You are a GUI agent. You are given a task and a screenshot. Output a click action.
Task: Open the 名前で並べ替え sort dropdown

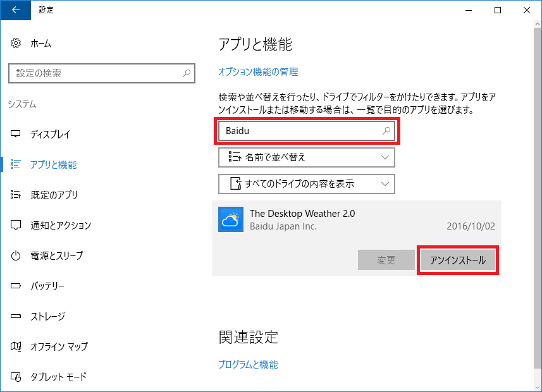point(307,157)
